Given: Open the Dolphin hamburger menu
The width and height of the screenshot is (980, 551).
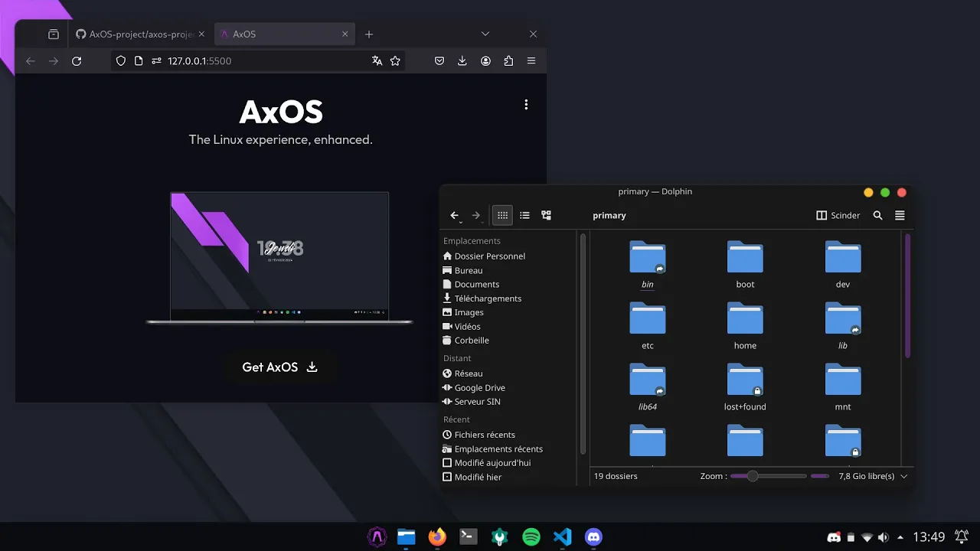Looking at the screenshot, I should 900,216.
